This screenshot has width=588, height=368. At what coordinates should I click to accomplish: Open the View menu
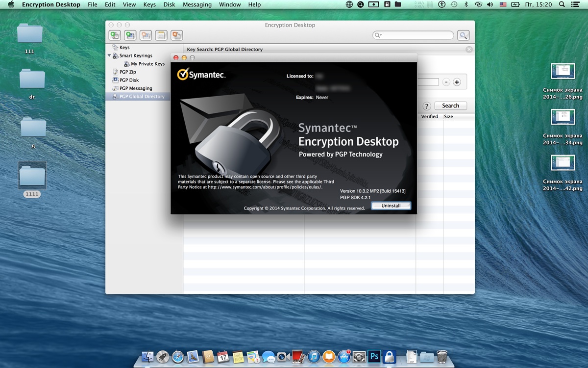(129, 4)
